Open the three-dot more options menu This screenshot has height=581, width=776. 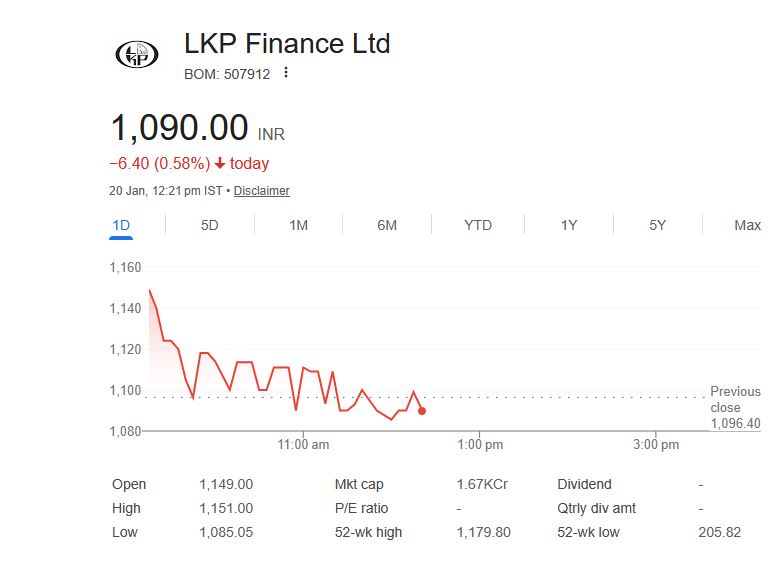[x=286, y=73]
